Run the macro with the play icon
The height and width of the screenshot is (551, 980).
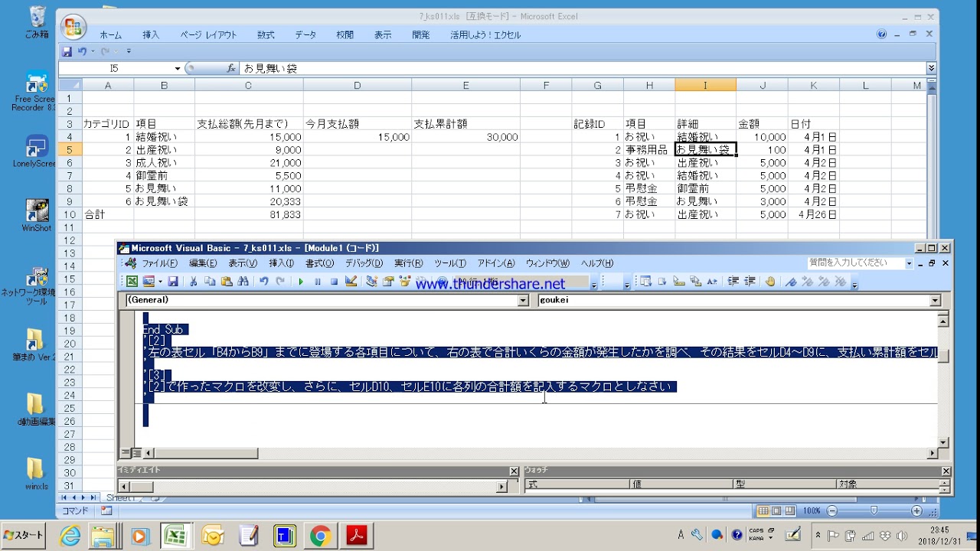[301, 282]
